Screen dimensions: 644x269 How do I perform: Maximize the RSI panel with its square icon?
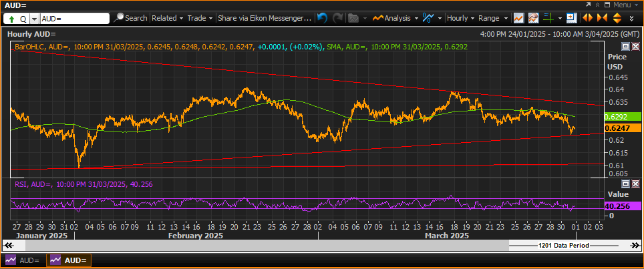625,184
